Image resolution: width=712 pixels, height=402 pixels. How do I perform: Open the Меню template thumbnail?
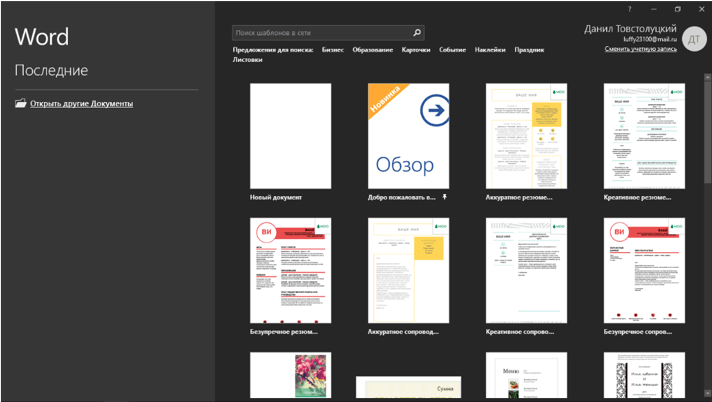click(526, 375)
